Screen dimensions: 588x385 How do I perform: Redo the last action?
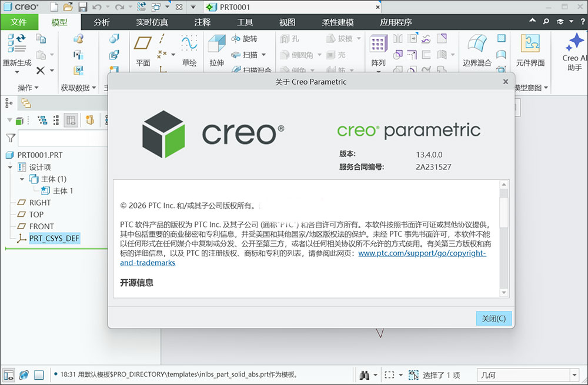click(119, 6)
